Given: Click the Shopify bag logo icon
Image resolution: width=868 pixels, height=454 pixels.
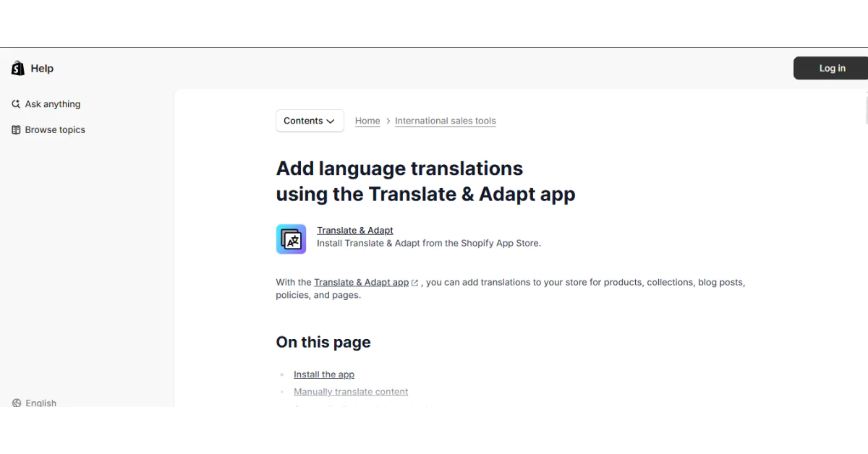Looking at the screenshot, I should pos(17,67).
